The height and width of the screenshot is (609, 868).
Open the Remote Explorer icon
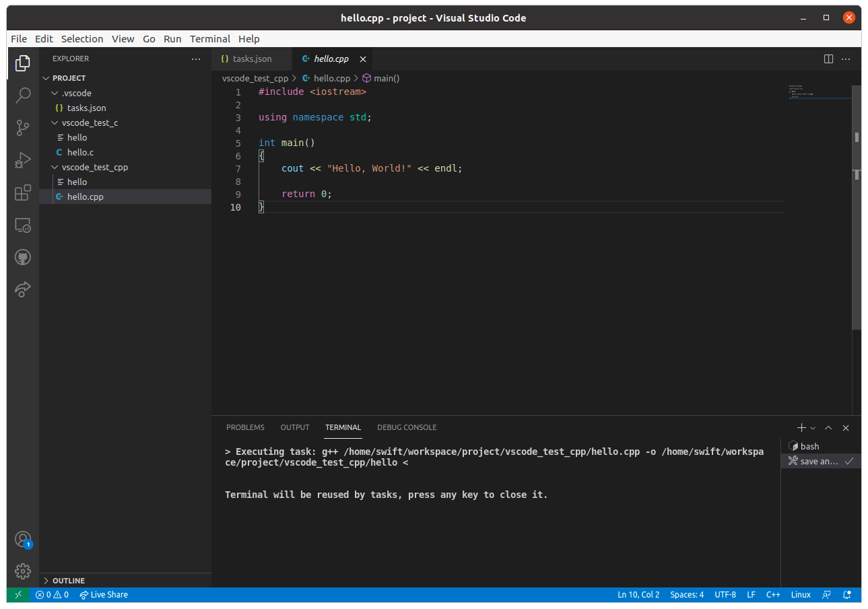click(23, 225)
